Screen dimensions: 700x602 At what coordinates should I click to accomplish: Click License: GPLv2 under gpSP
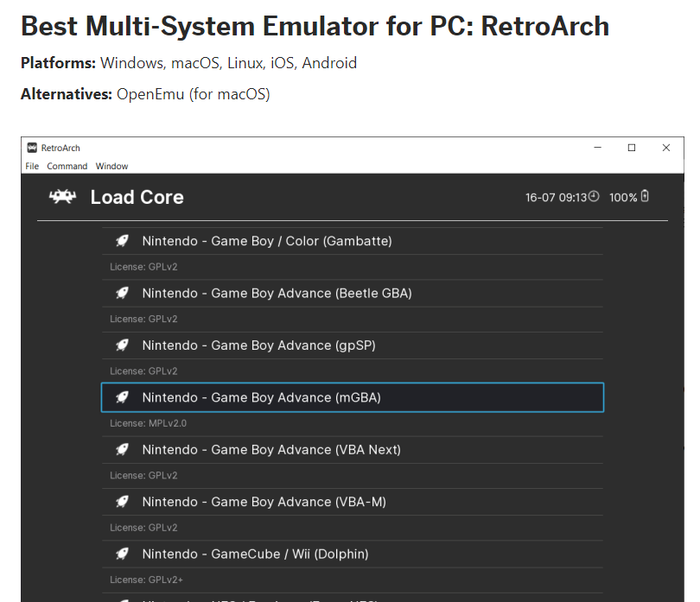click(143, 371)
